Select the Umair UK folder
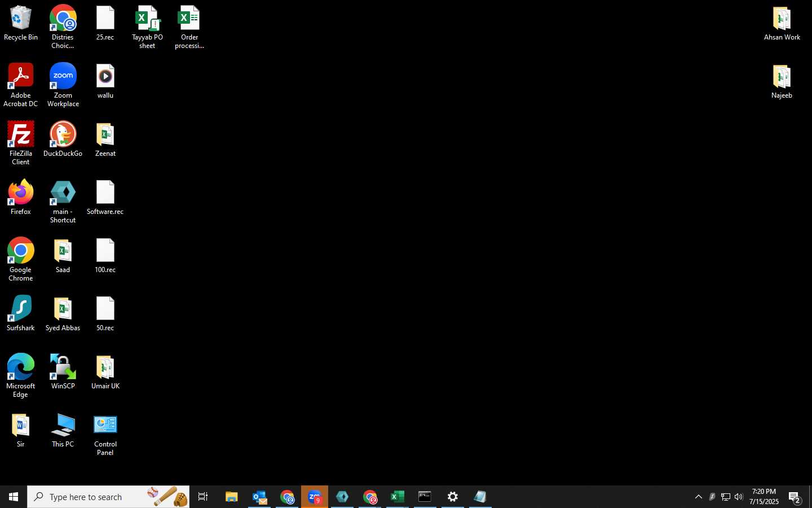 105,372
